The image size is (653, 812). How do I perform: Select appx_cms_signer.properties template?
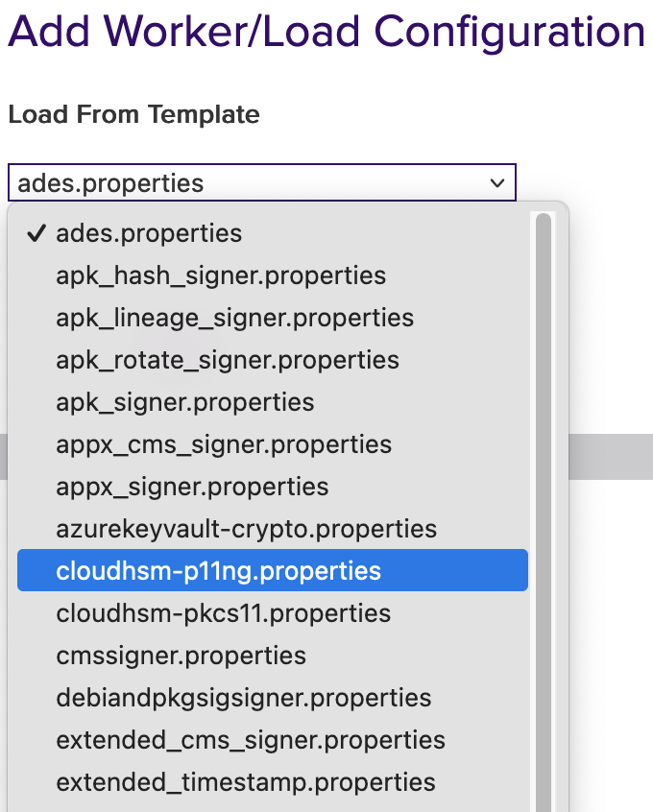tap(224, 444)
